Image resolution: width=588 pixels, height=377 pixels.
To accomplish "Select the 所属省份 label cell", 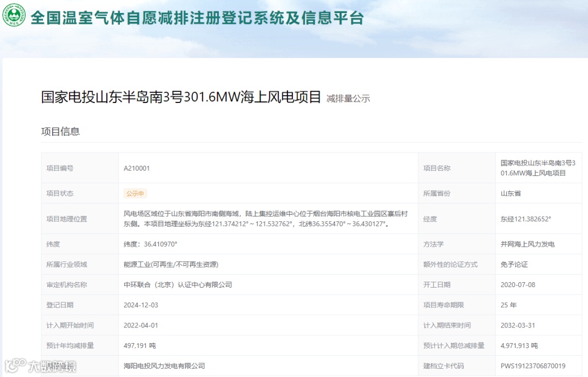I will 457,193.
